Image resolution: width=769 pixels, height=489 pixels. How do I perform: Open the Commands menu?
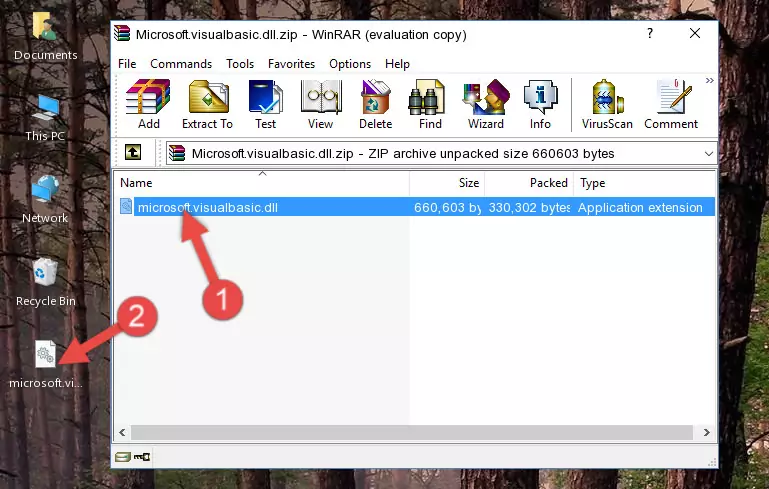[181, 64]
